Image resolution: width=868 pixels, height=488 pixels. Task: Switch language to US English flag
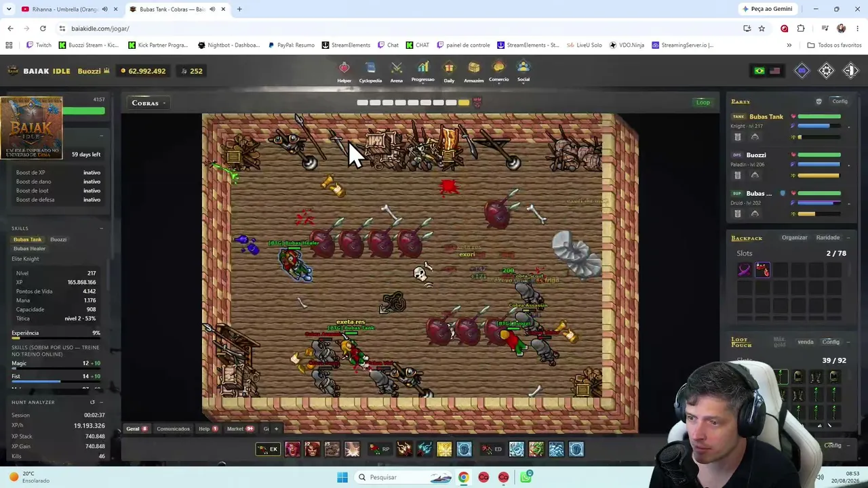pos(774,70)
